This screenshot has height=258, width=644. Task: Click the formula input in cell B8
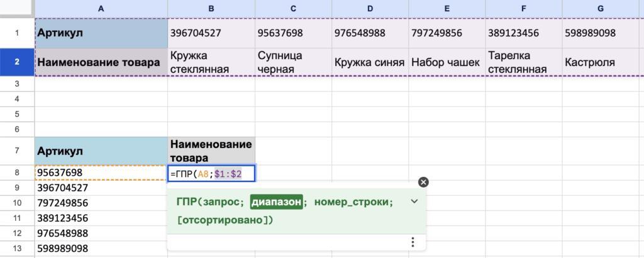[211, 173]
